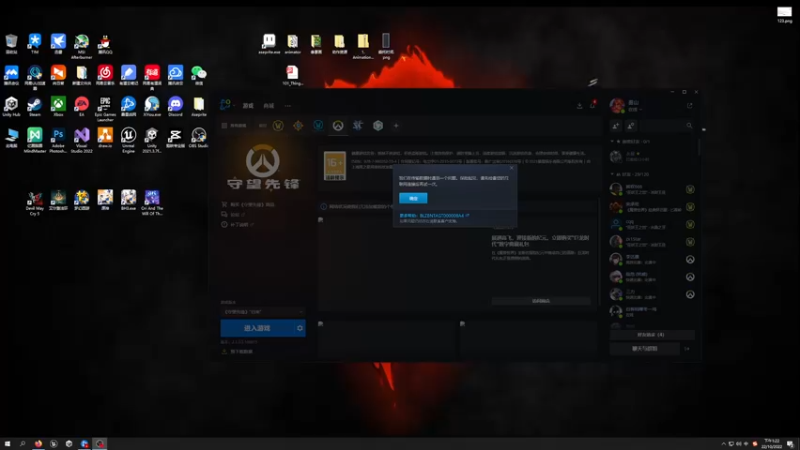800x450 pixels.
Task: Open the Devil May Cry 5 shortcut
Action: 35,203
